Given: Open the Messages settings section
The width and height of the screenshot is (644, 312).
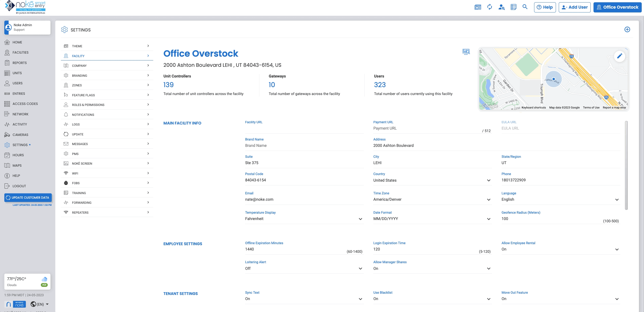Looking at the screenshot, I should [x=107, y=144].
